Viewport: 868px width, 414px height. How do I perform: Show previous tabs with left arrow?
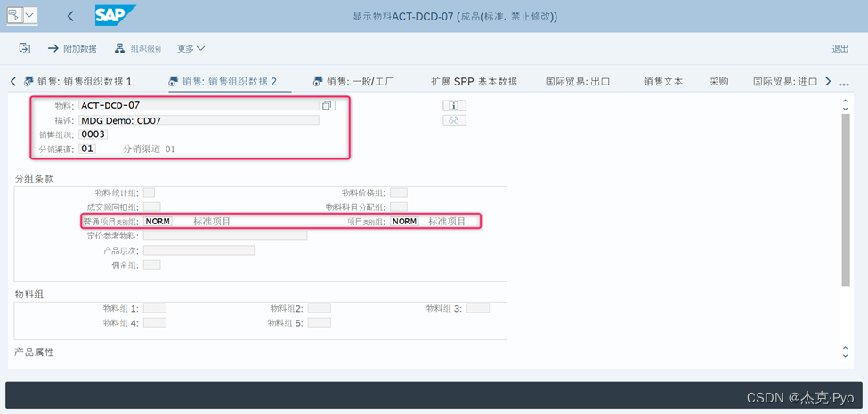(x=13, y=82)
